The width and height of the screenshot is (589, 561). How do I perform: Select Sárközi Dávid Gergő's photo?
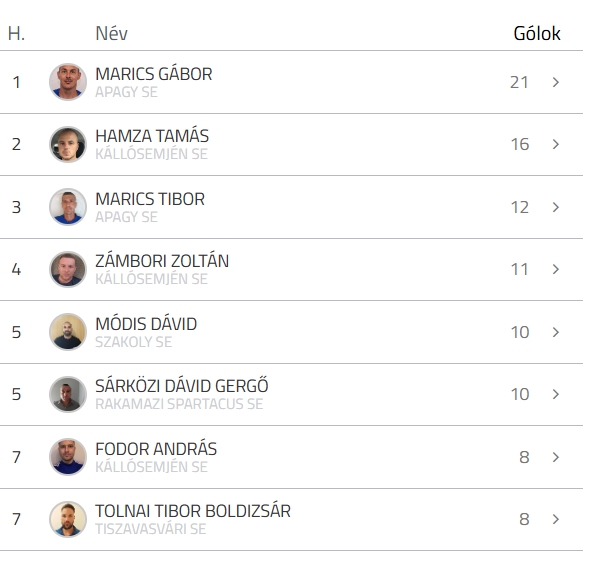point(68,394)
